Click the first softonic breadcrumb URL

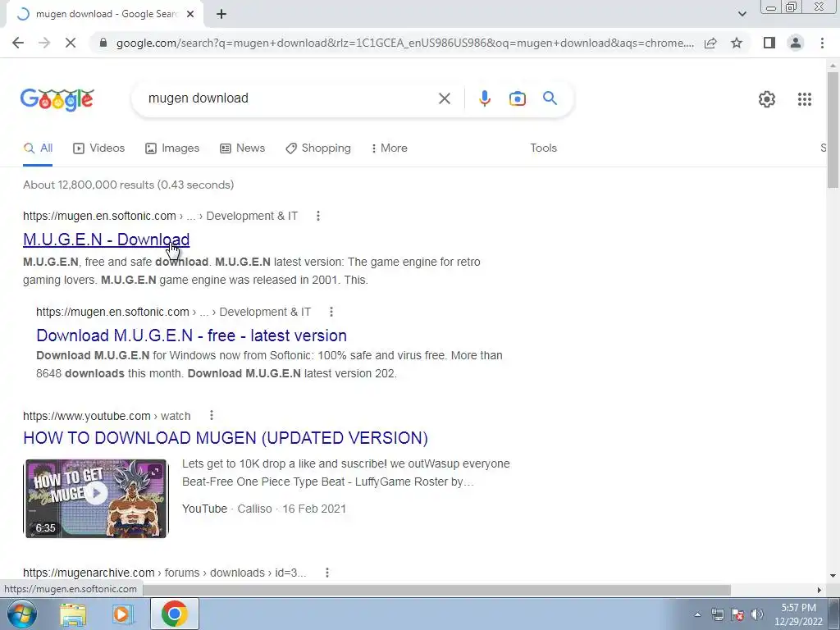tap(160, 216)
